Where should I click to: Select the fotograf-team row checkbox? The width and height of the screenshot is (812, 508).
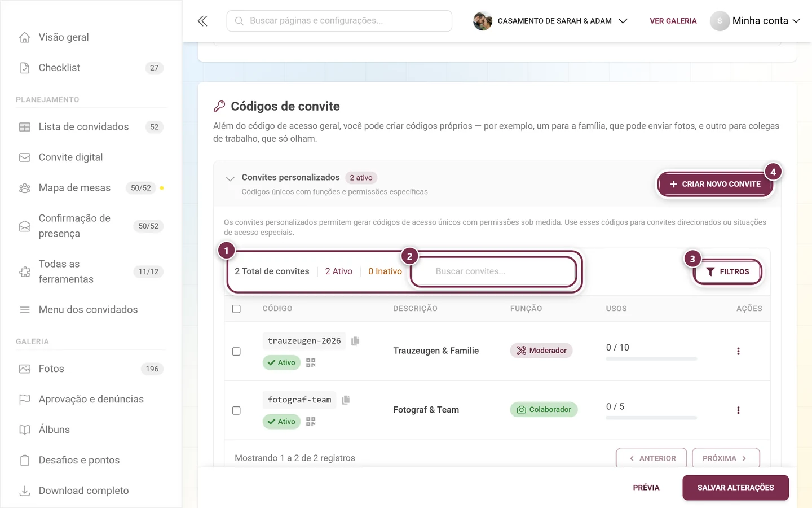[236, 410]
